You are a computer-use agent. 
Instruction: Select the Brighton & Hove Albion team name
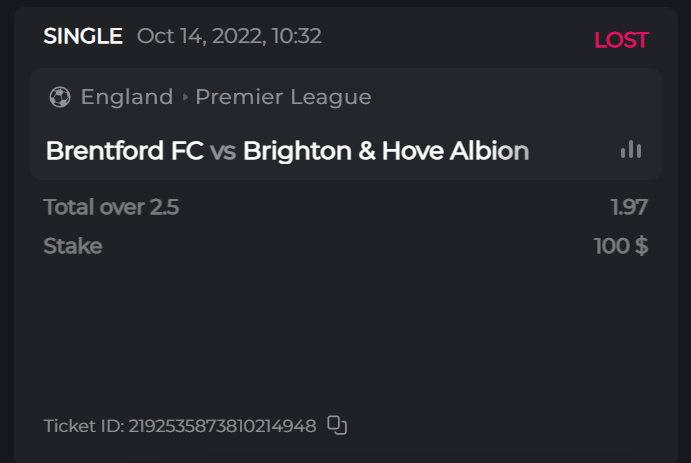point(385,151)
